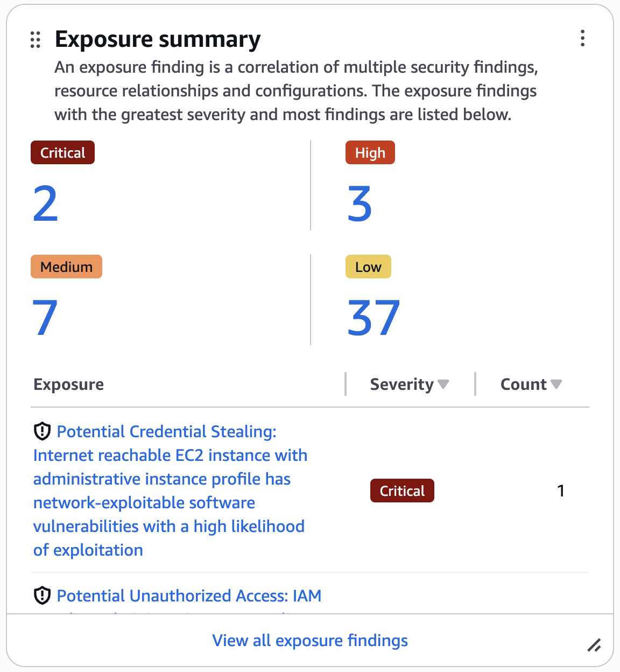This screenshot has height=672, width=620.
Task: Select the High severity badge
Action: click(370, 152)
